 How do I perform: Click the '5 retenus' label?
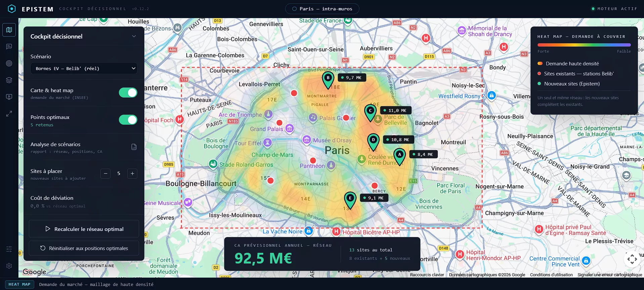(42, 125)
